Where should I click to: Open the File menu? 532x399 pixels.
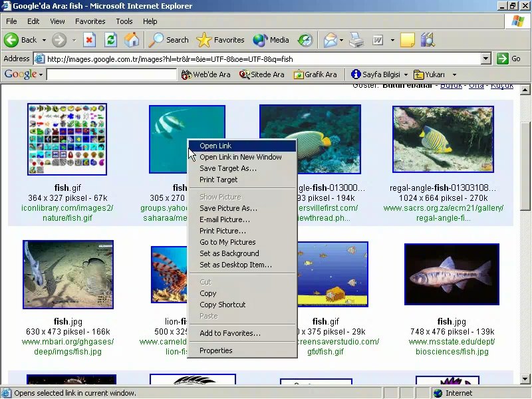point(11,21)
